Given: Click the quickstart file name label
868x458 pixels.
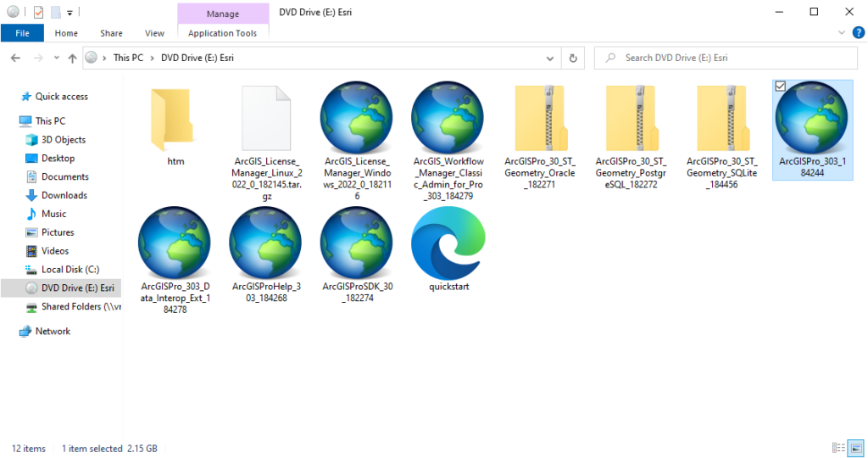Looking at the screenshot, I should pos(449,287).
